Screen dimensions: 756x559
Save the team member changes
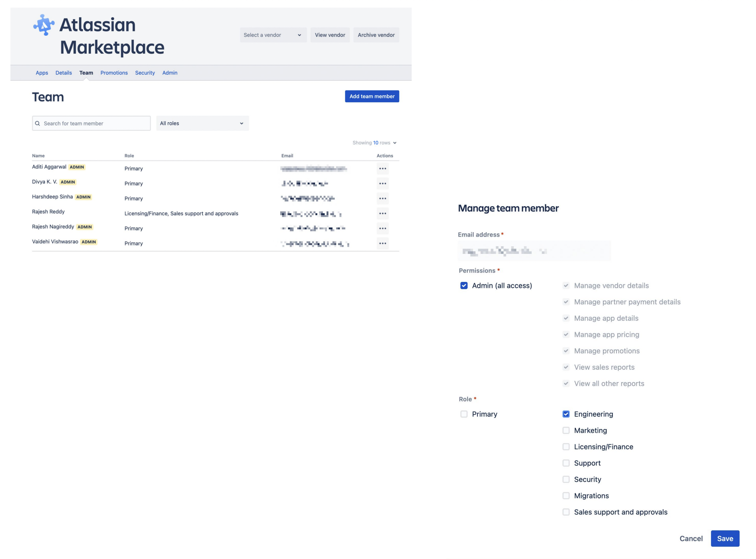(x=725, y=539)
